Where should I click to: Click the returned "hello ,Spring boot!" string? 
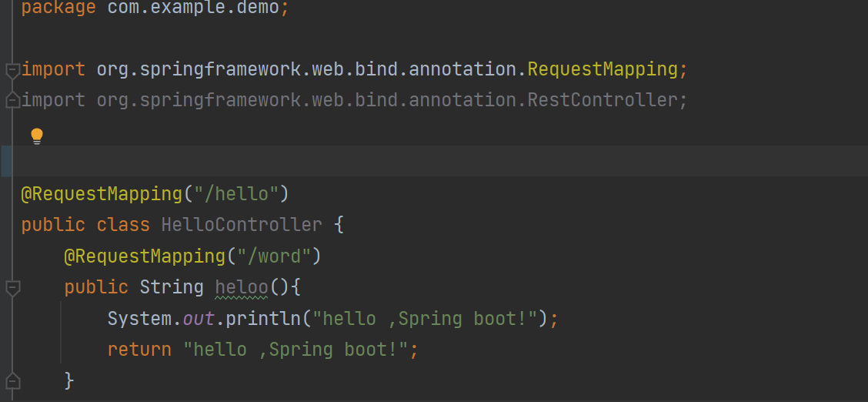coord(295,350)
